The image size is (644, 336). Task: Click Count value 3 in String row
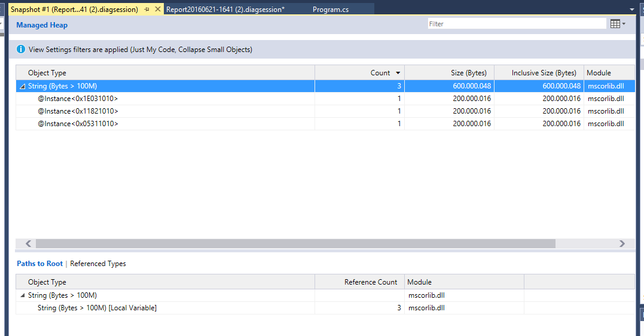pyautogui.click(x=399, y=86)
